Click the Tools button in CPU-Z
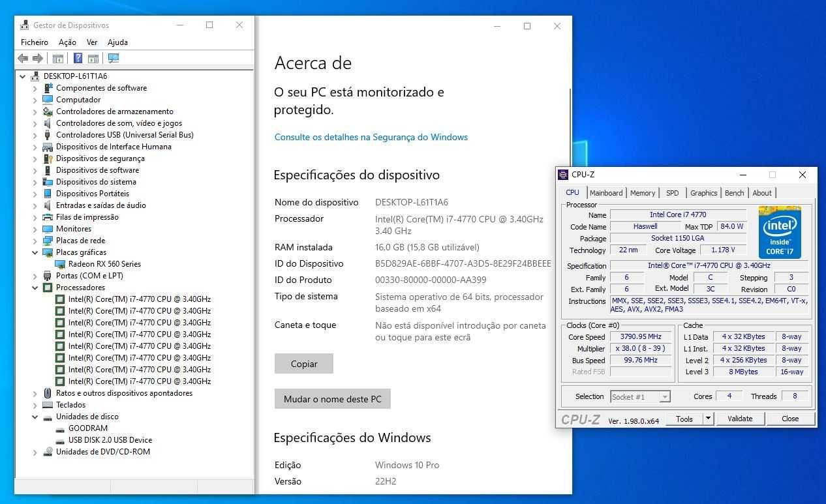The width and height of the screenshot is (826, 504). pyautogui.click(x=684, y=419)
